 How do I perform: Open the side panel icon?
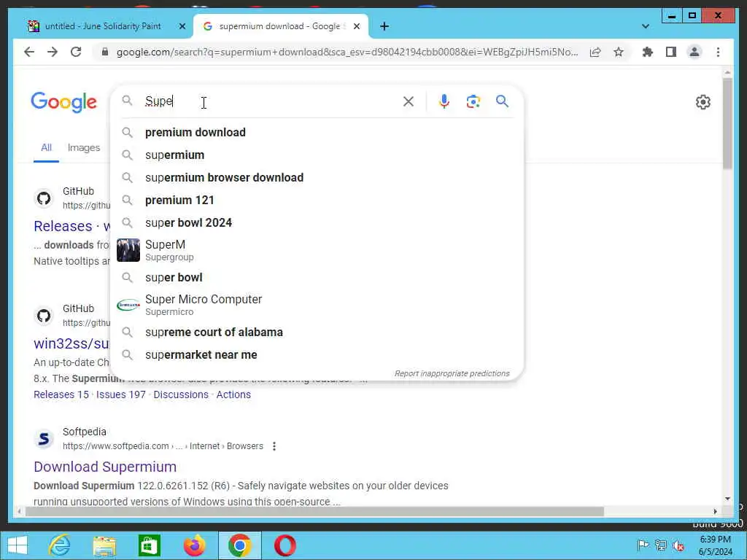coord(671,52)
